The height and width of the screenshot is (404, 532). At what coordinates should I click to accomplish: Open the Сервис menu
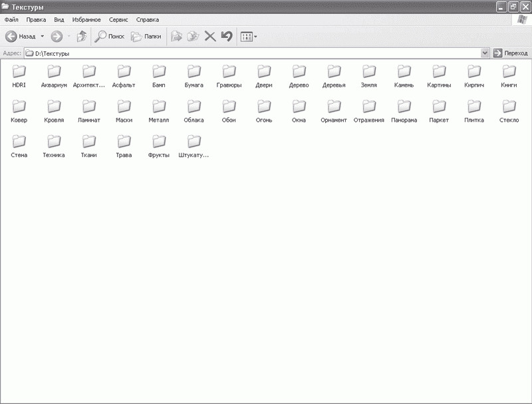119,20
